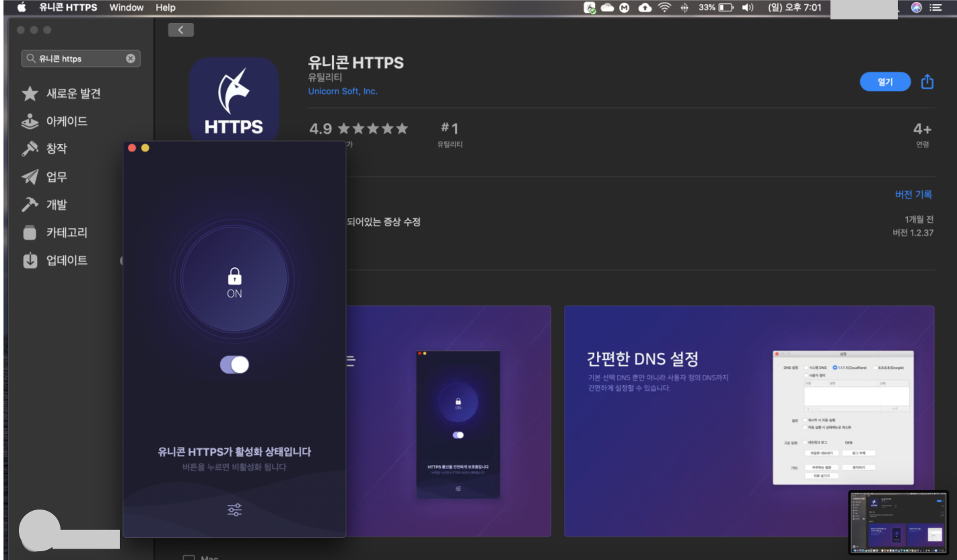Viewport: 957px width, 560px height.
Task: Click the magnifier icon in search field
Action: pos(31,59)
